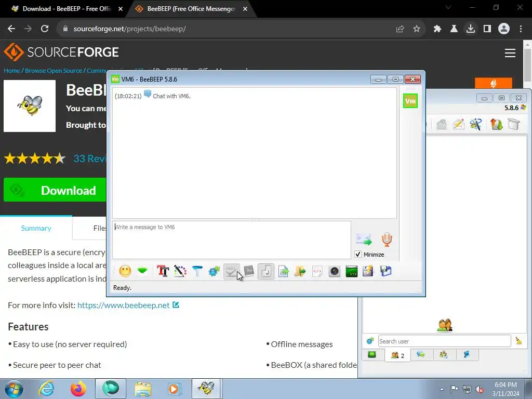
Task: Change the chat font style (TT icon)
Action: pos(163,271)
